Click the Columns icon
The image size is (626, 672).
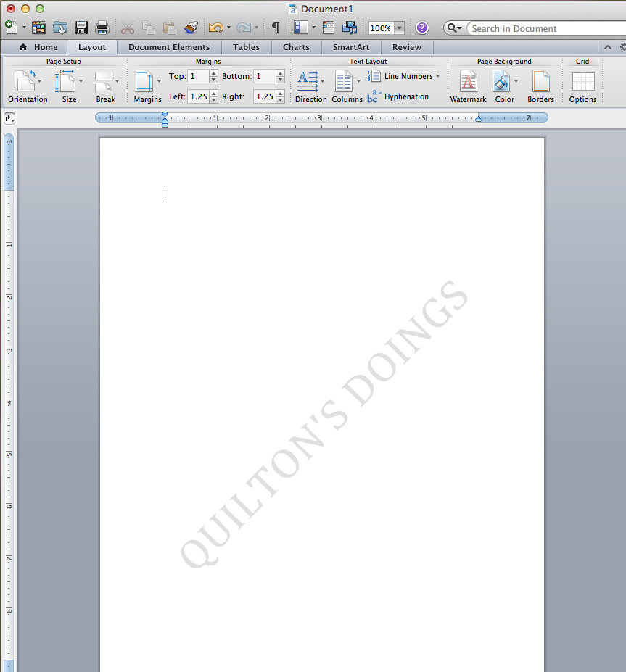click(x=344, y=81)
